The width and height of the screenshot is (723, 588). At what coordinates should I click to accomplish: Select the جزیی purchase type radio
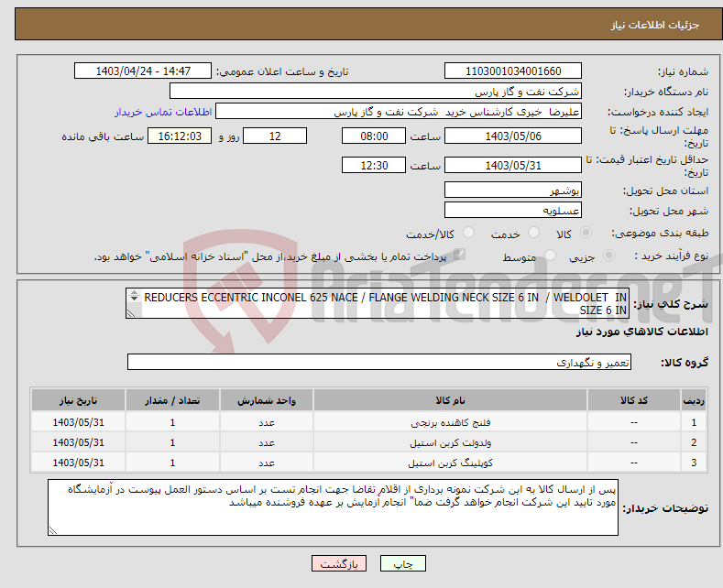click(x=608, y=255)
